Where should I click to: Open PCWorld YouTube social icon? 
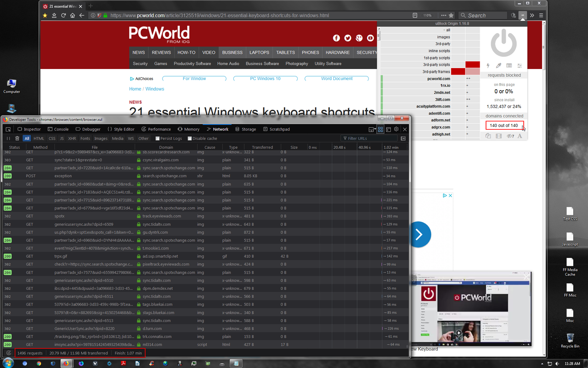click(370, 38)
